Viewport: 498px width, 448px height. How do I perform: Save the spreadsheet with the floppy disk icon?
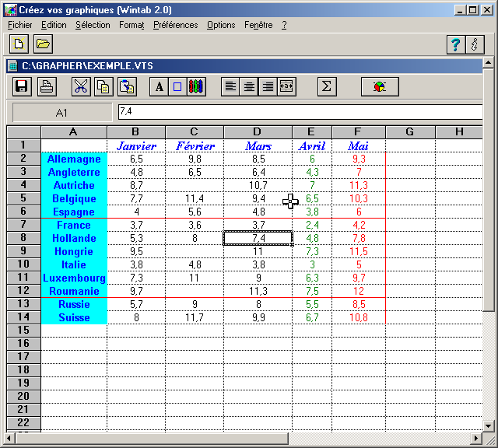coord(22,86)
